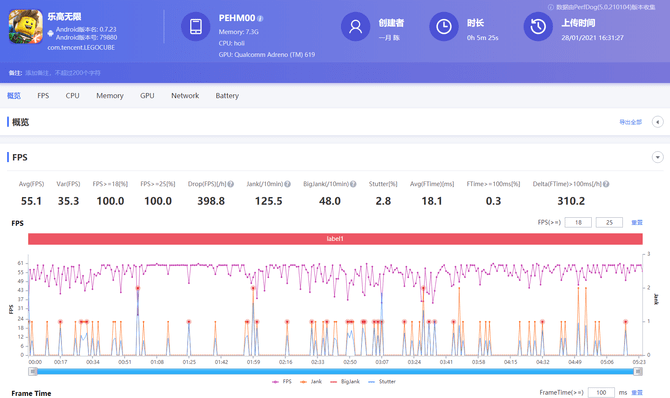Switch to the GPU tab

point(147,95)
